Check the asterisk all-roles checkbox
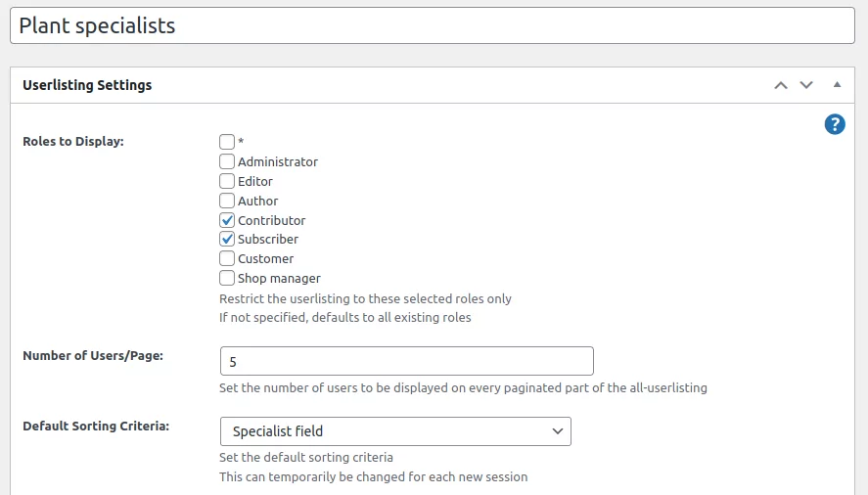 [x=227, y=142]
